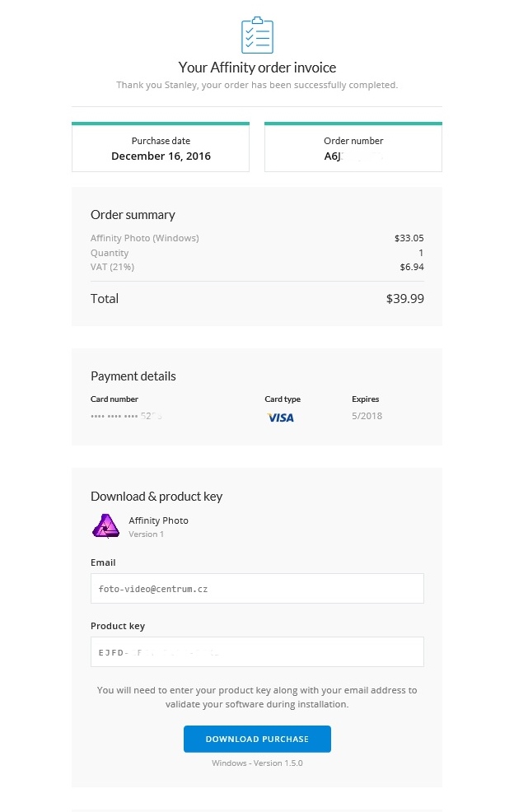Click the Order number box
This screenshot has width=528, height=812.
(x=353, y=148)
